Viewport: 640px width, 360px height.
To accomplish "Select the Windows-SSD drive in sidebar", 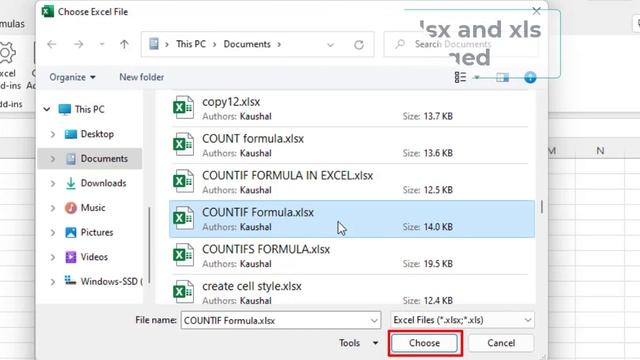I will pyautogui.click(x=109, y=281).
